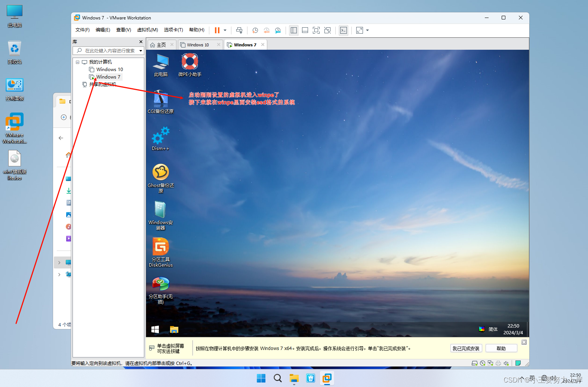Click the CD/DVD drive status icon
This screenshot has height=387, width=588.
click(x=483, y=363)
